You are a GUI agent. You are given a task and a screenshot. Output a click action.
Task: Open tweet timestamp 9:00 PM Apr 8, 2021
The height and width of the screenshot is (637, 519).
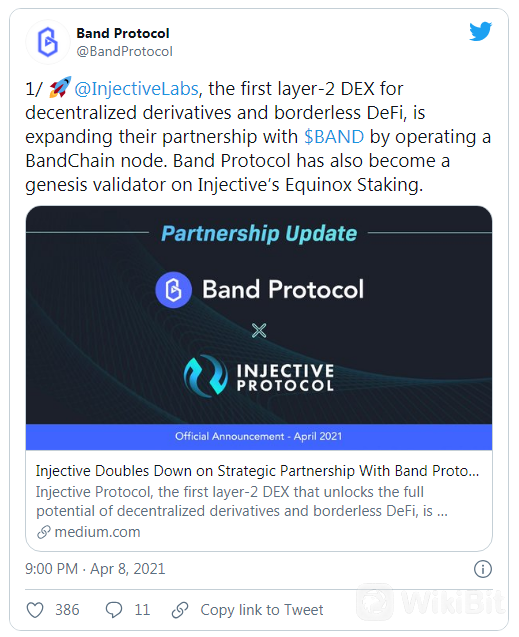click(x=95, y=569)
